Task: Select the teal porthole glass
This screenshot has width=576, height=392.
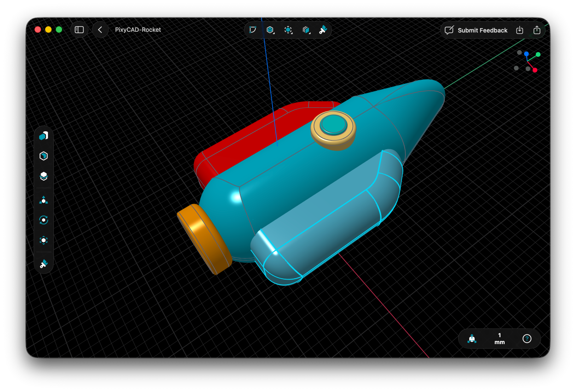Action: (x=334, y=125)
